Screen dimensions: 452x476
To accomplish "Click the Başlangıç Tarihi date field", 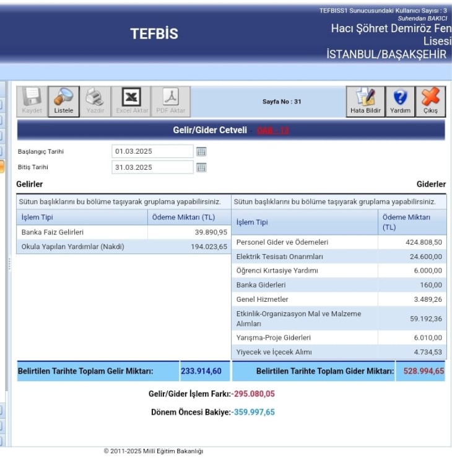I will pos(152,151).
